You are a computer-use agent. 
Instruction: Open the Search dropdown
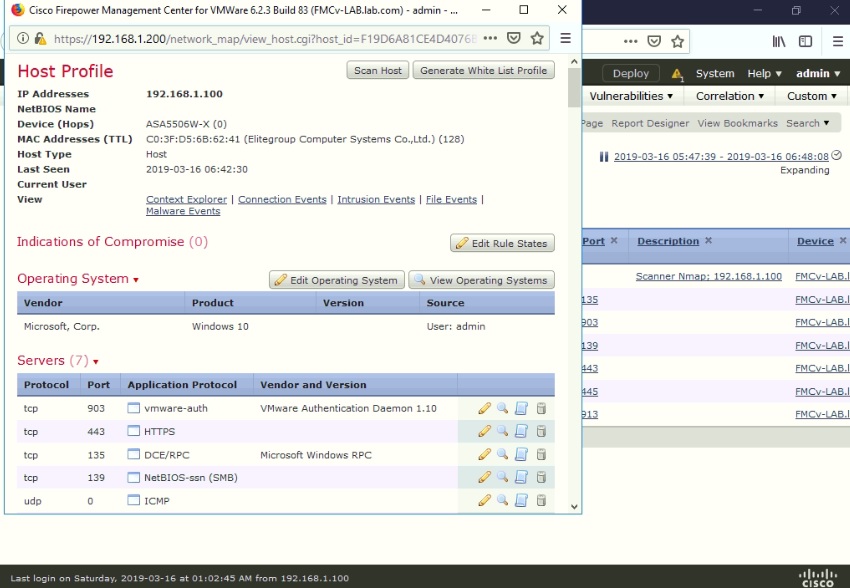click(x=808, y=123)
